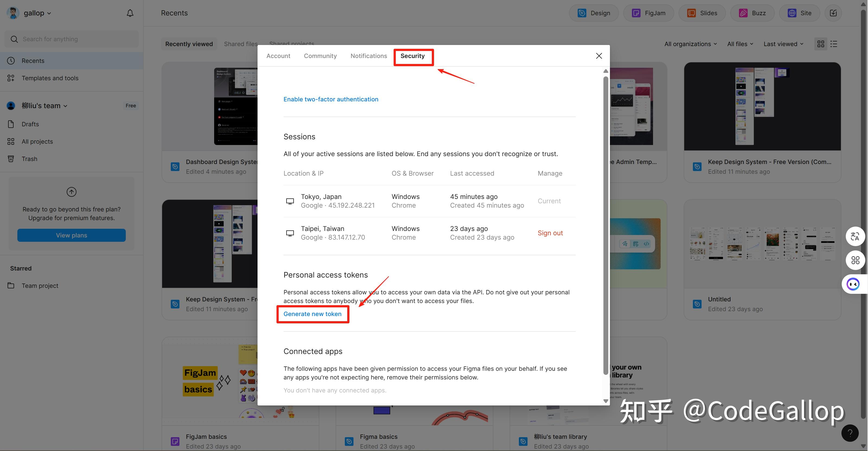Create a new Site file
Image resolution: width=868 pixels, height=451 pixels.
799,13
